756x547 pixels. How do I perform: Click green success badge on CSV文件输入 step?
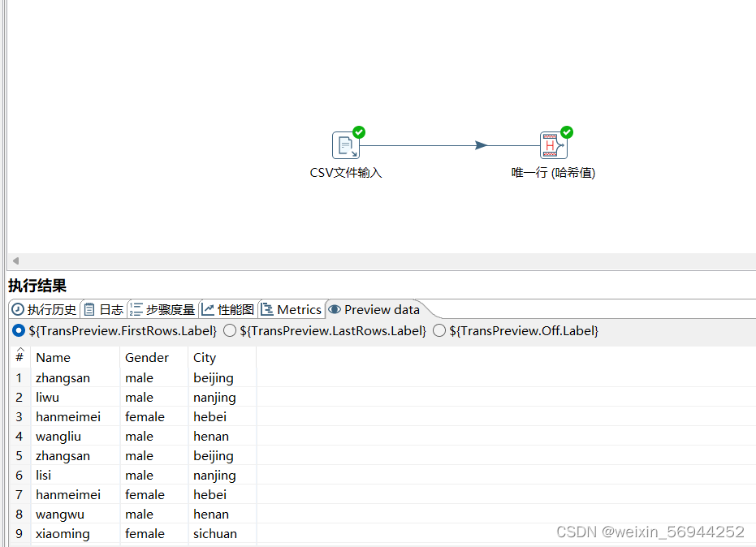pyautogui.click(x=357, y=132)
